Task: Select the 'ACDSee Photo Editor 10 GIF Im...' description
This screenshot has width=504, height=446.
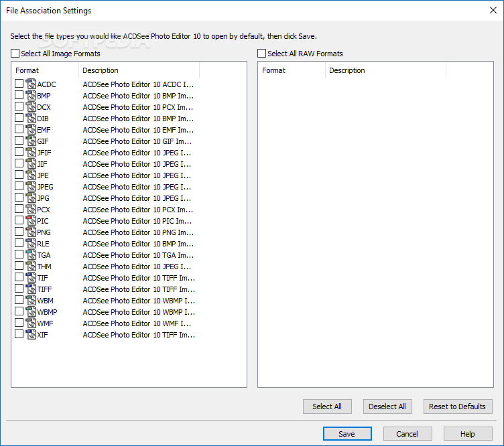Action: pyautogui.click(x=137, y=141)
